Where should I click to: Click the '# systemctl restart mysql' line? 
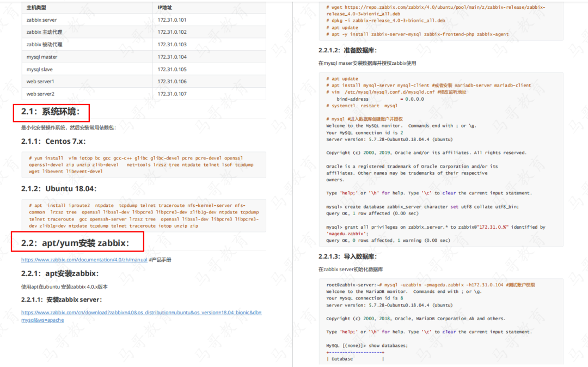[362, 106]
